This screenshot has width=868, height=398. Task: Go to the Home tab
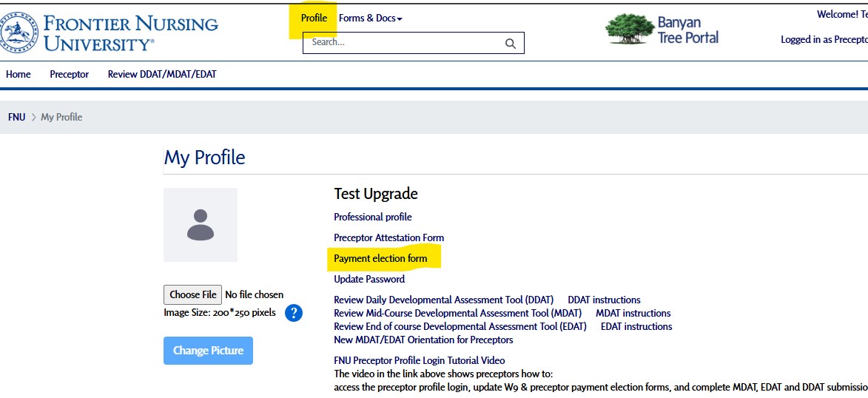pyautogui.click(x=18, y=74)
